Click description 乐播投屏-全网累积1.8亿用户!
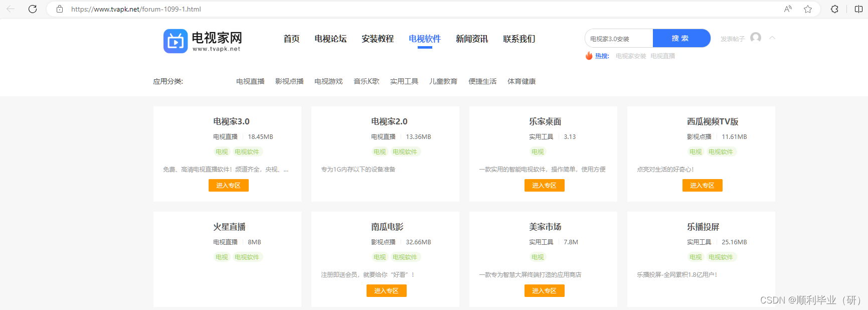The height and width of the screenshot is (310, 868). pyautogui.click(x=677, y=275)
